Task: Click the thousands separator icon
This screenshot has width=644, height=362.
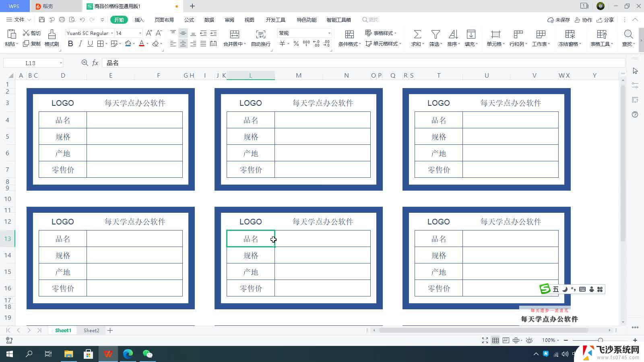Action: click(306, 43)
